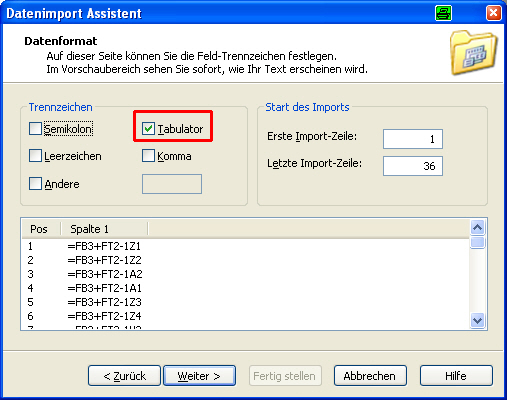This screenshot has height=400, width=507.
Task: Proceed with the Weiter button
Action: 199,376
